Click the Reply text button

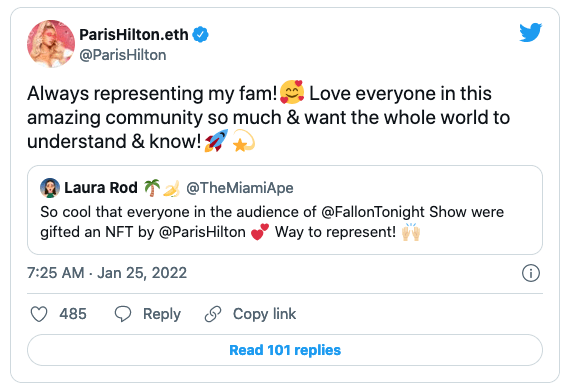(162, 314)
